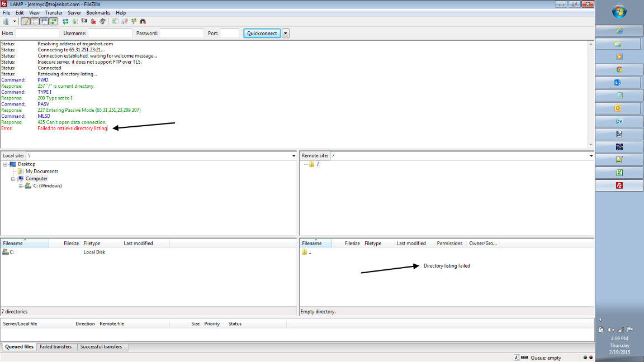This screenshot has height=362, width=644.
Task: Toggle the remote directory tree view
Action: pos(44,21)
